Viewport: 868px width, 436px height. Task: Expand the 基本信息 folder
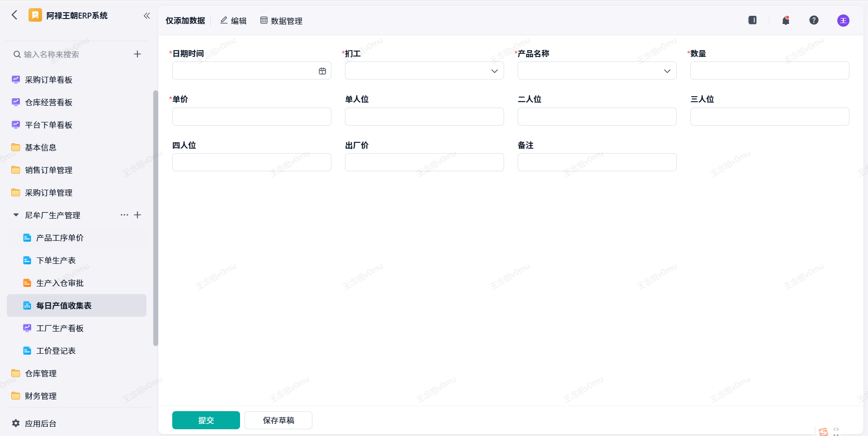(76, 147)
